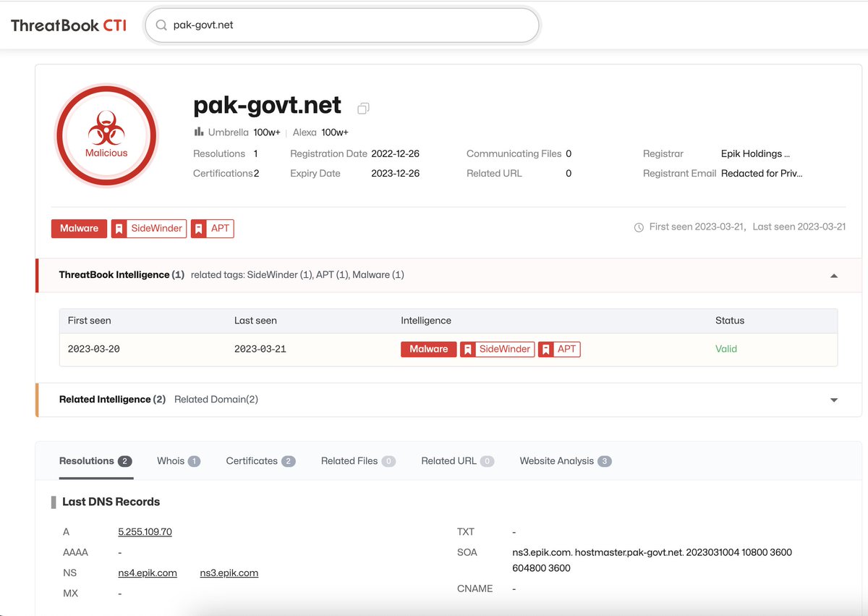This screenshot has height=616, width=868.
Task: Open the Certificates tab
Action: [x=252, y=460]
